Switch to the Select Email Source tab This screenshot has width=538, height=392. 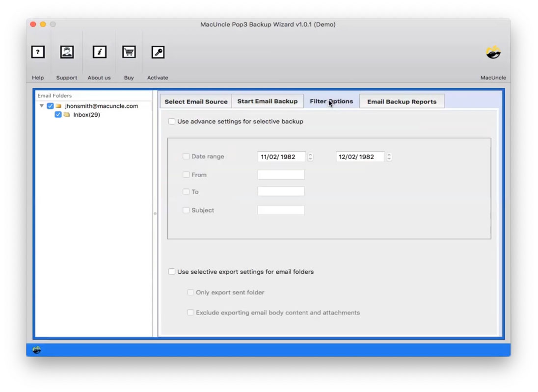(195, 101)
